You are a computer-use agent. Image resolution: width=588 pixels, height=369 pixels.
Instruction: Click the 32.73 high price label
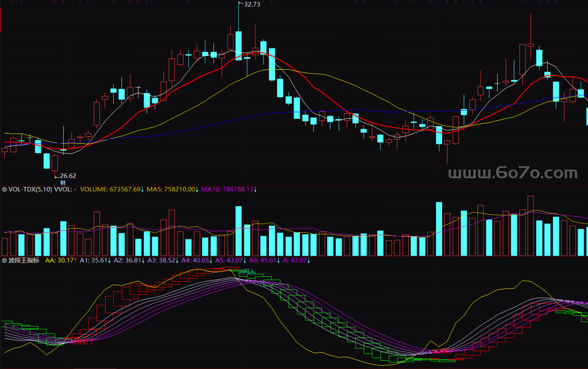(252, 4)
